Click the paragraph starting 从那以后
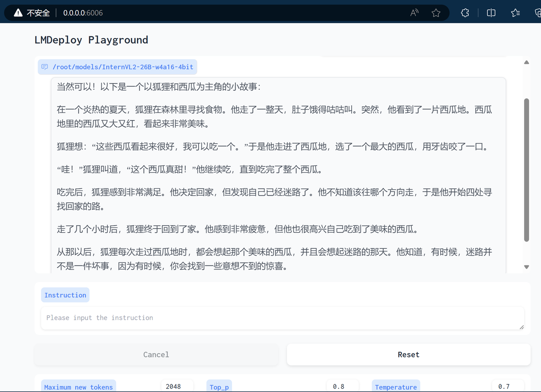The height and width of the screenshot is (392, 541). click(x=275, y=259)
